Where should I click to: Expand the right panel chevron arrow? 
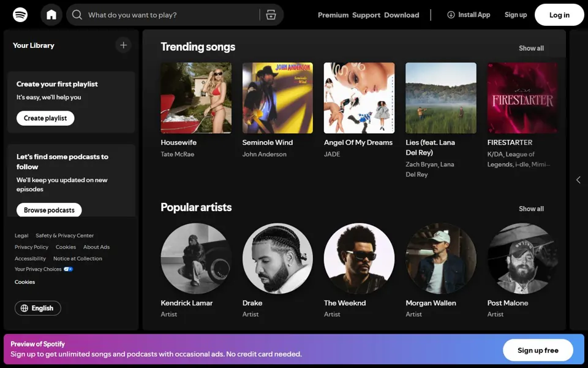point(578,180)
